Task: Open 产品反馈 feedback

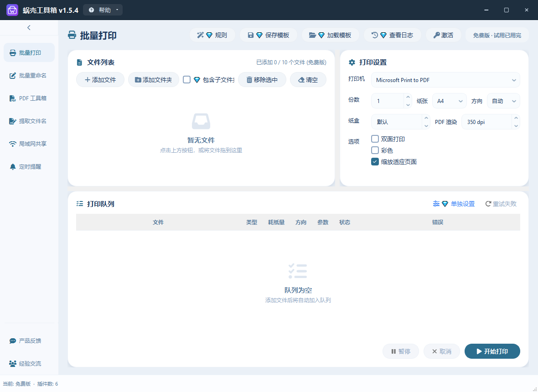Action: coord(29,340)
